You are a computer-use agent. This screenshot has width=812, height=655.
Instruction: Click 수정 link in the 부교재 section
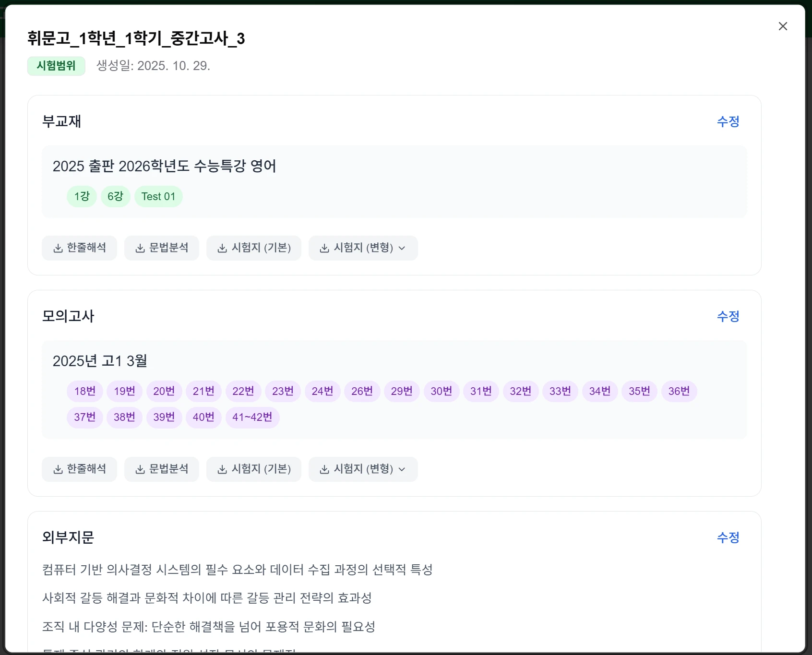728,121
